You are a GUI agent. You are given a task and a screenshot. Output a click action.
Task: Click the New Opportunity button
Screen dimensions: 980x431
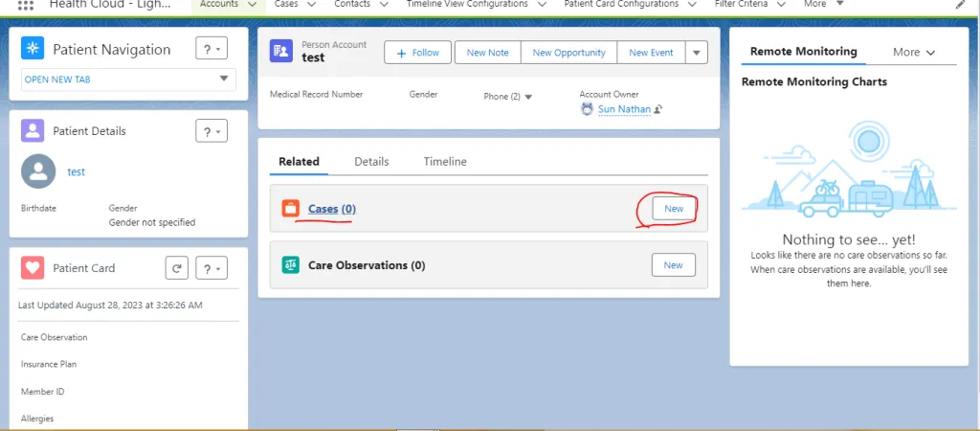[568, 53]
